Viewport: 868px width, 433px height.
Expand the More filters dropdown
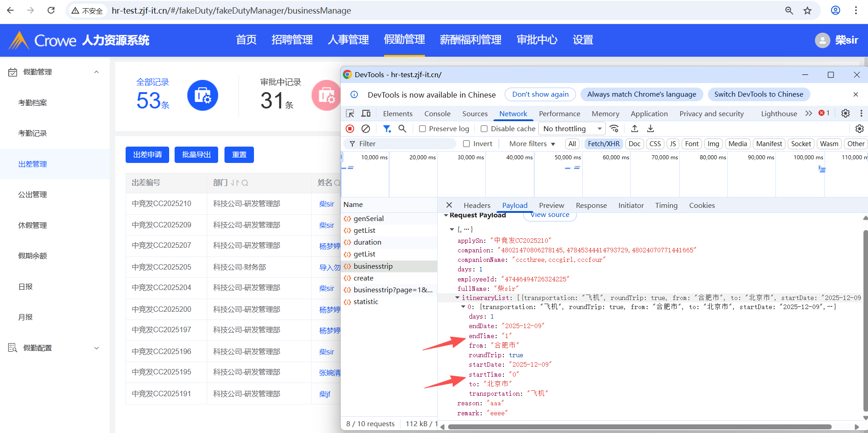pyautogui.click(x=532, y=144)
